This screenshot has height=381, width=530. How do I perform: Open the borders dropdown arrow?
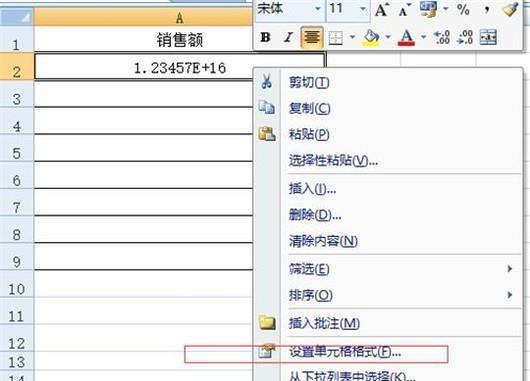click(x=352, y=37)
